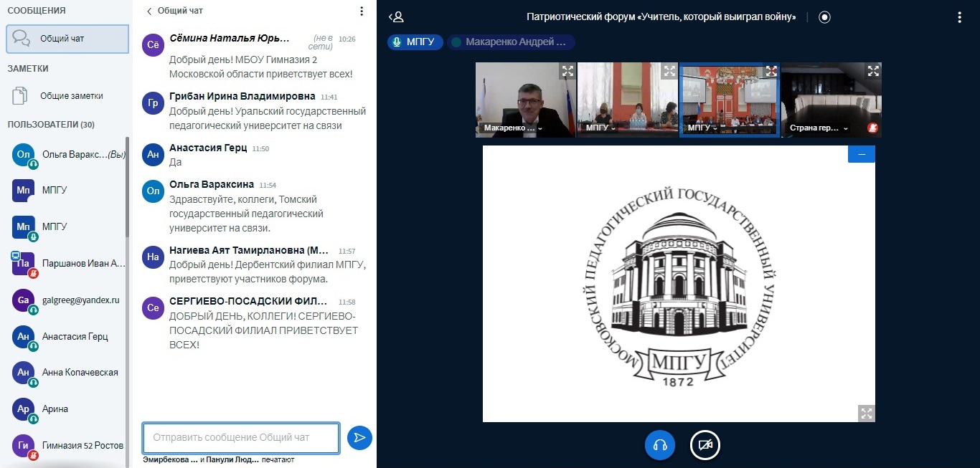The height and width of the screenshot is (468, 980).
Task: Open main options menu at top right
Action: pyautogui.click(x=959, y=17)
